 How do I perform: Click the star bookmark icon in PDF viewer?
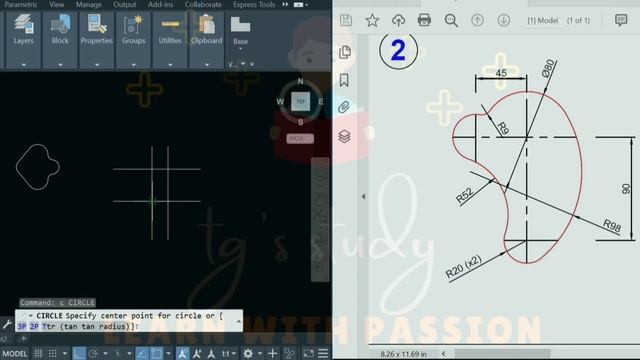click(372, 20)
